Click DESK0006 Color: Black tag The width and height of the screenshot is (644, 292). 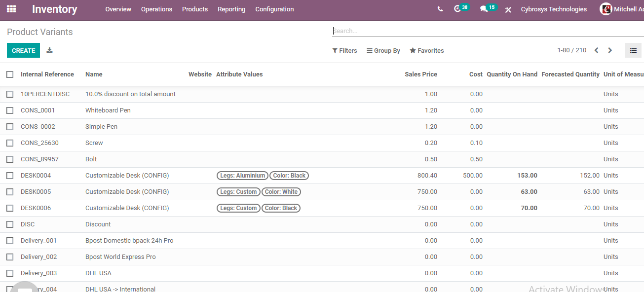tap(281, 208)
